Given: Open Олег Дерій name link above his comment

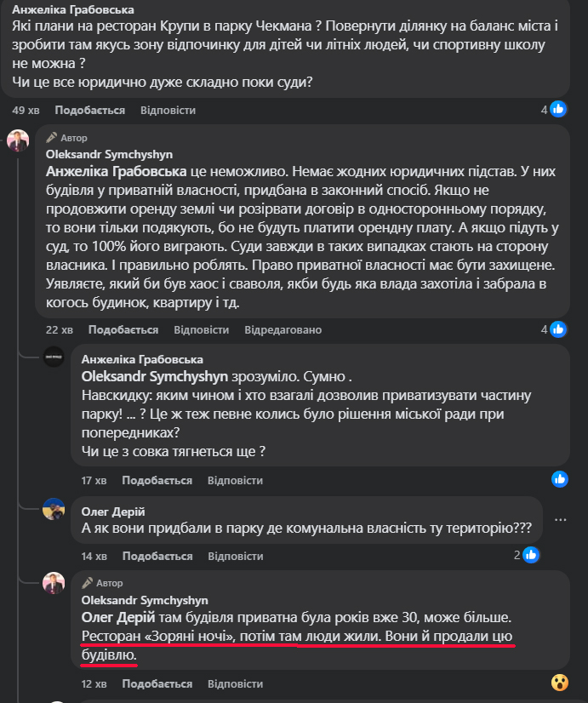Looking at the screenshot, I should pyautogui.click(x=113, y=512).
